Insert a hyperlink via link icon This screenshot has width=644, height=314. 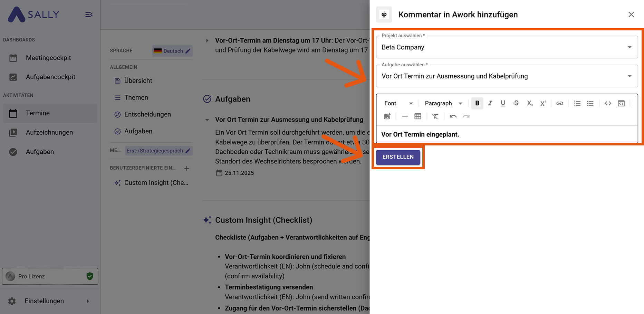[559, 103]
